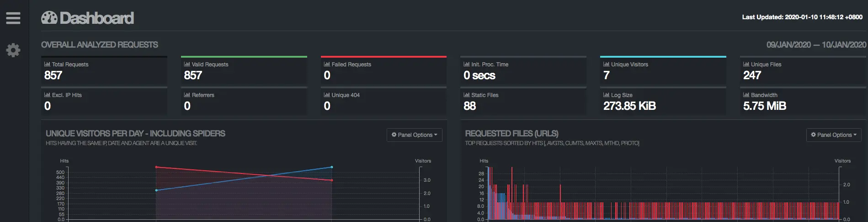The width and height of the screenshot is (868, 222).
Task: Select the Valid Requests value 857
Action: point(193,75)
